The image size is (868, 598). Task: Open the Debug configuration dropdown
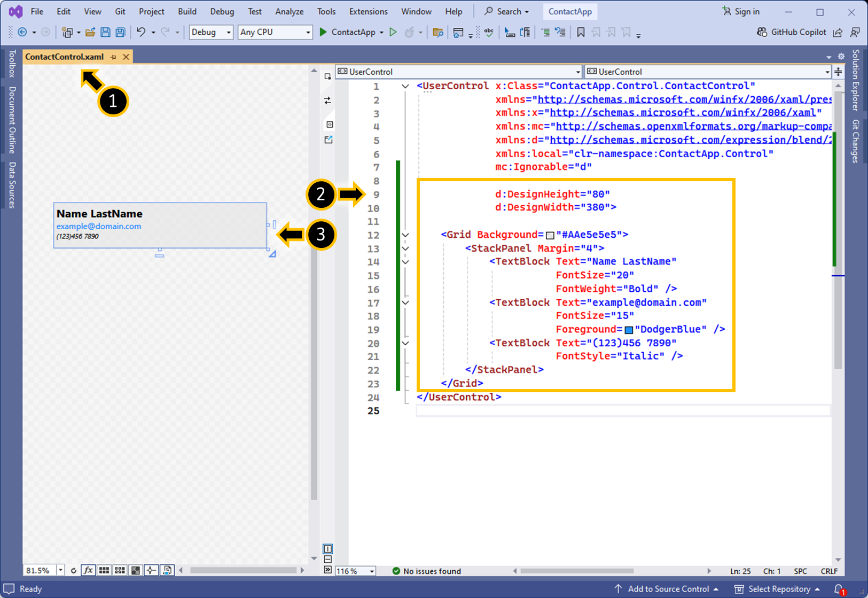coord(212,32)
